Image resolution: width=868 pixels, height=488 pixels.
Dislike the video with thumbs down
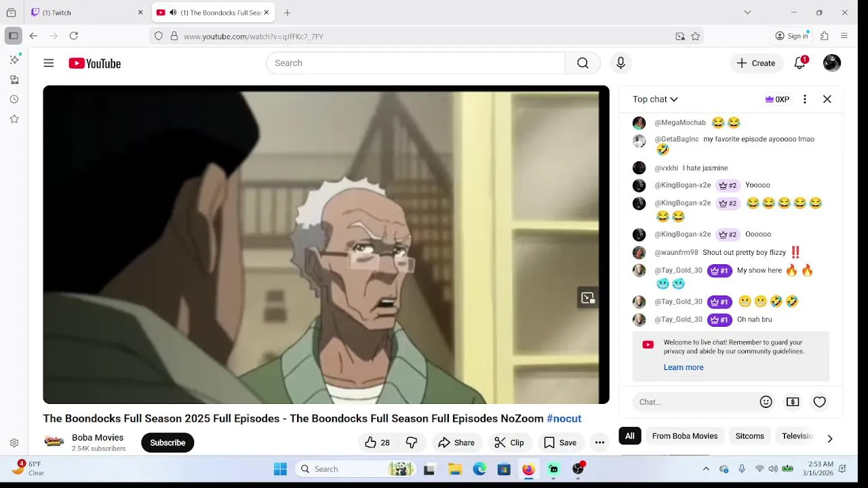(412, 443)
